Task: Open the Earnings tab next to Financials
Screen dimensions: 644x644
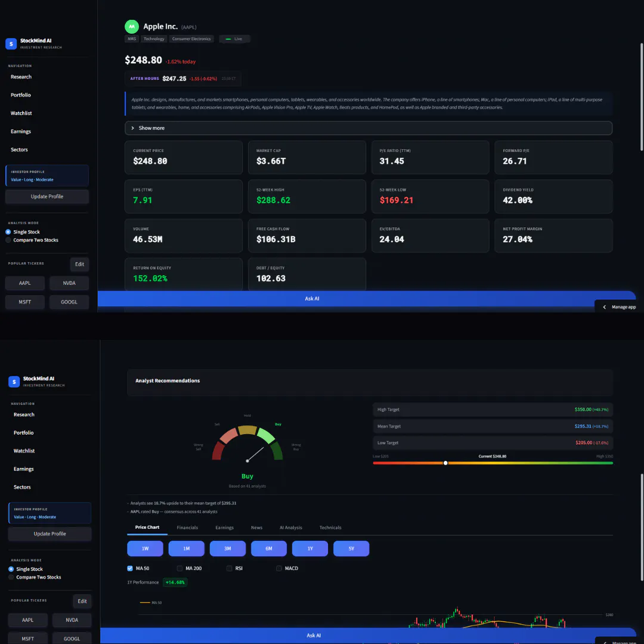Action: pos(224,528)
